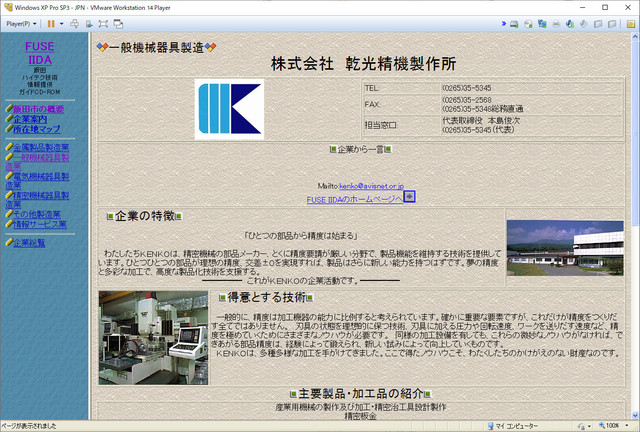
Task: Open the FUSE IIDA title link
Action: tap(40, 53)
